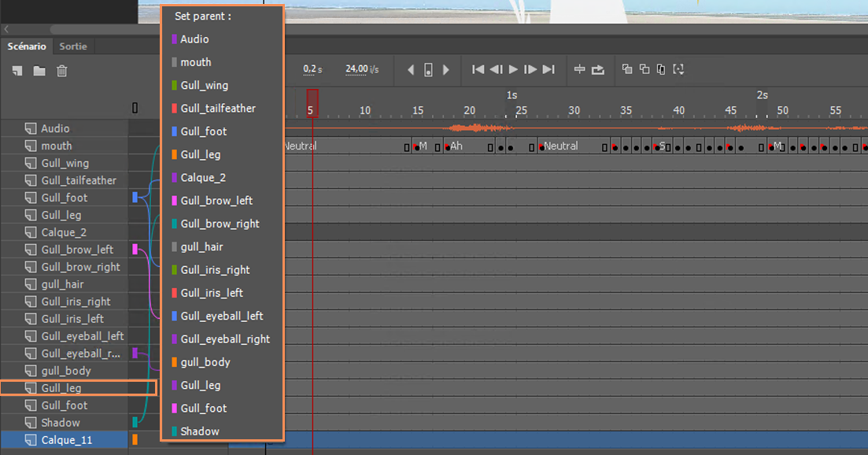The width and height of the screenshot is (868, 455).
Task: Go to the first frame
Action: 478,69
